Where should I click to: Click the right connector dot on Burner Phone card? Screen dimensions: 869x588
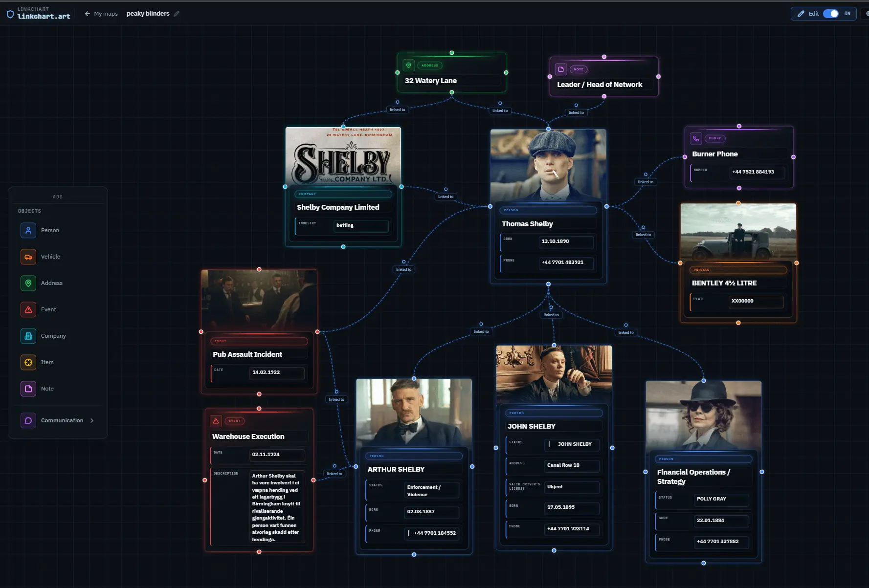tap(793, 157)
